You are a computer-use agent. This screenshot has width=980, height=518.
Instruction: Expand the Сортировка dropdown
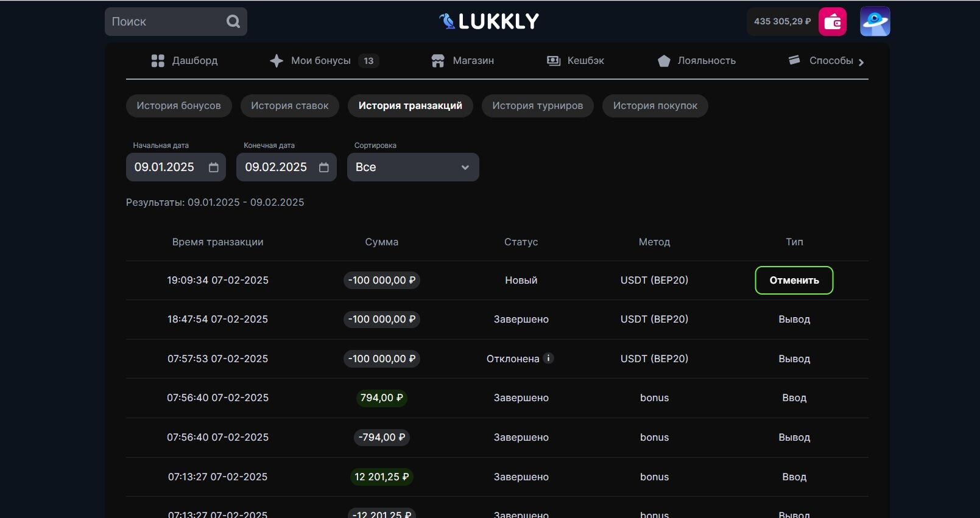click(413, 167)
